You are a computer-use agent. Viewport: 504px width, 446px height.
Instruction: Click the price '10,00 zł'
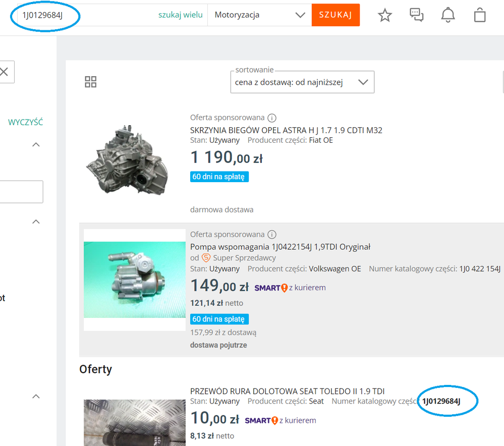pos(215,418)
